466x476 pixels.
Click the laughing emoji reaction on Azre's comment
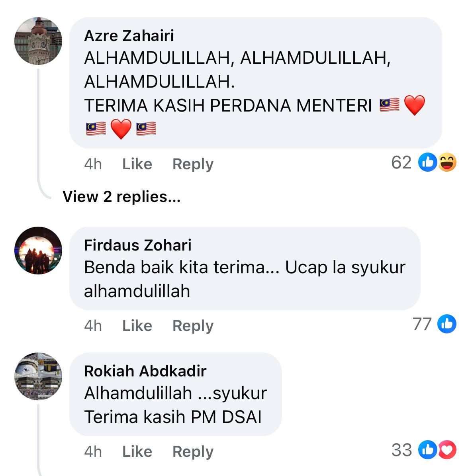pos(447,162)
